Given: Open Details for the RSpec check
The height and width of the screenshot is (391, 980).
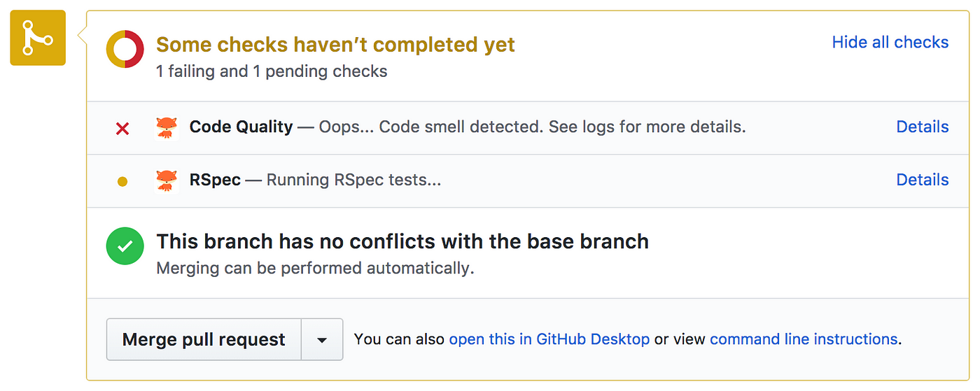Looking at the screenshot, I should point(923,180).
